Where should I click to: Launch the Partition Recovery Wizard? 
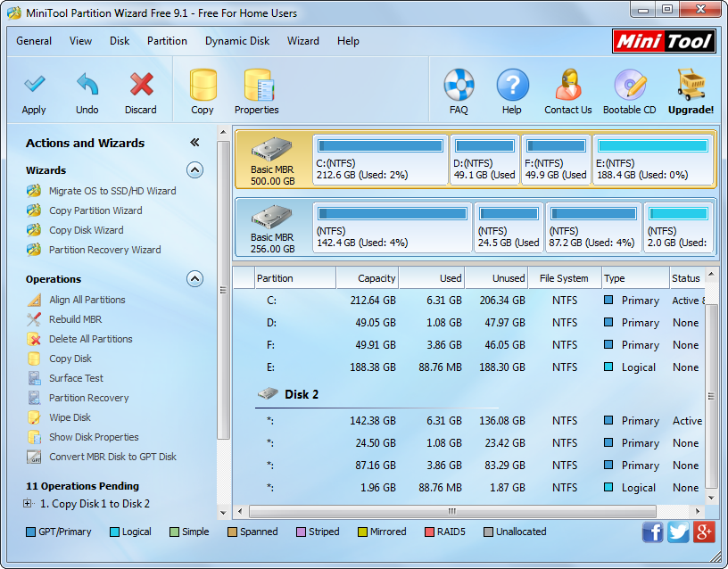coord(105,250)
